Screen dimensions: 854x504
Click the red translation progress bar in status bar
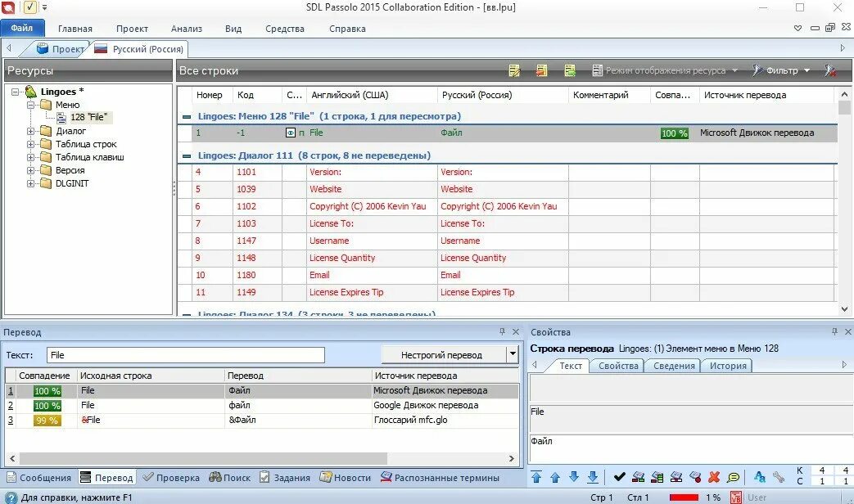684,497
